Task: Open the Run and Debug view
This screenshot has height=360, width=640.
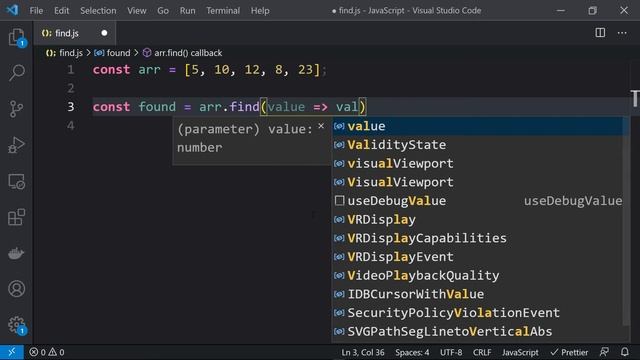Action: [16, 144]
